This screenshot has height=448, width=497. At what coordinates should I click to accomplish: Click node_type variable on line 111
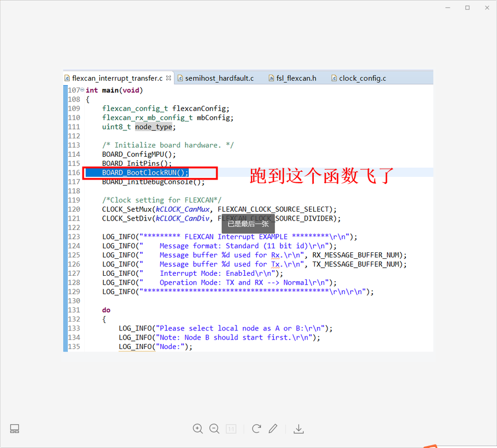[x=154, y=127]
